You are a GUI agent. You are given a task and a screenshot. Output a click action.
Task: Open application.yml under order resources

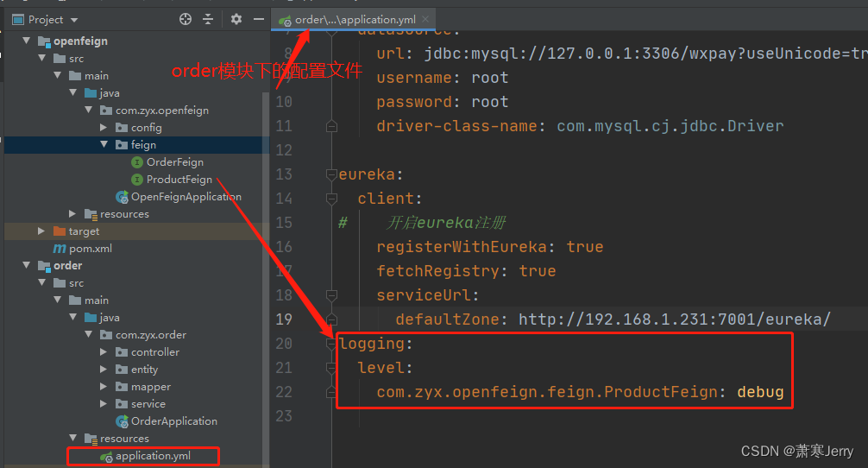[x=153, y=456]
